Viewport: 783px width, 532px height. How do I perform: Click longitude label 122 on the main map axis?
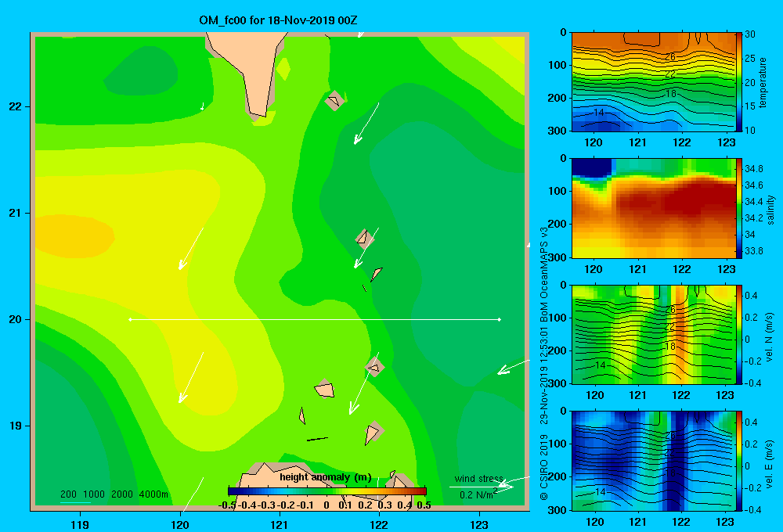point(379,524)
